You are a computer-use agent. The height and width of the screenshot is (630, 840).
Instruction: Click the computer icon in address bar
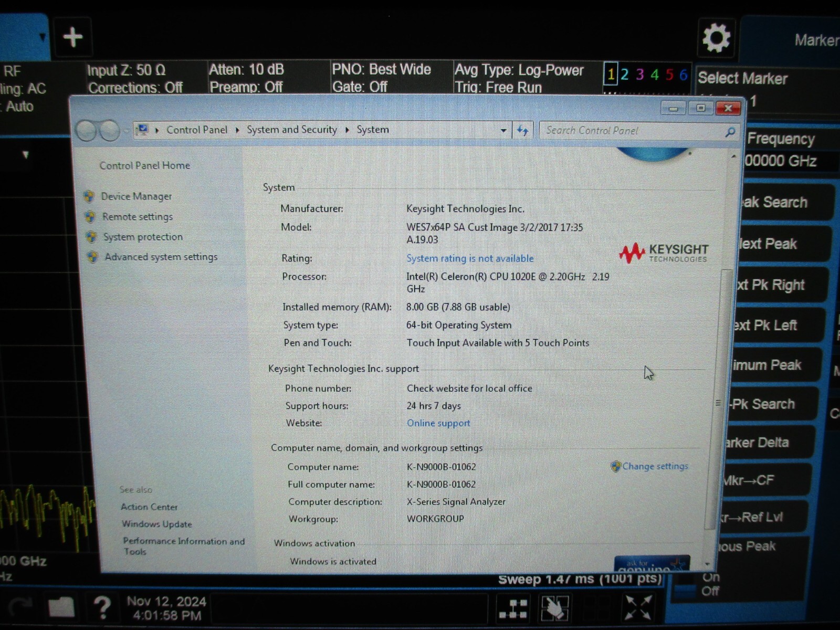pos(142,130)
